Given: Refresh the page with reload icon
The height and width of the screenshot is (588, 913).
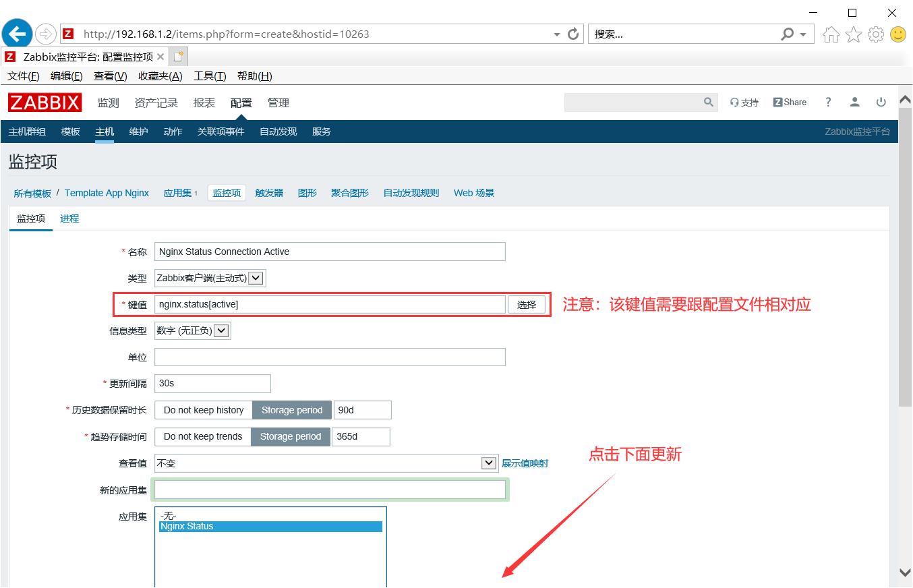Looking at the screenshot, I should 574,34.
